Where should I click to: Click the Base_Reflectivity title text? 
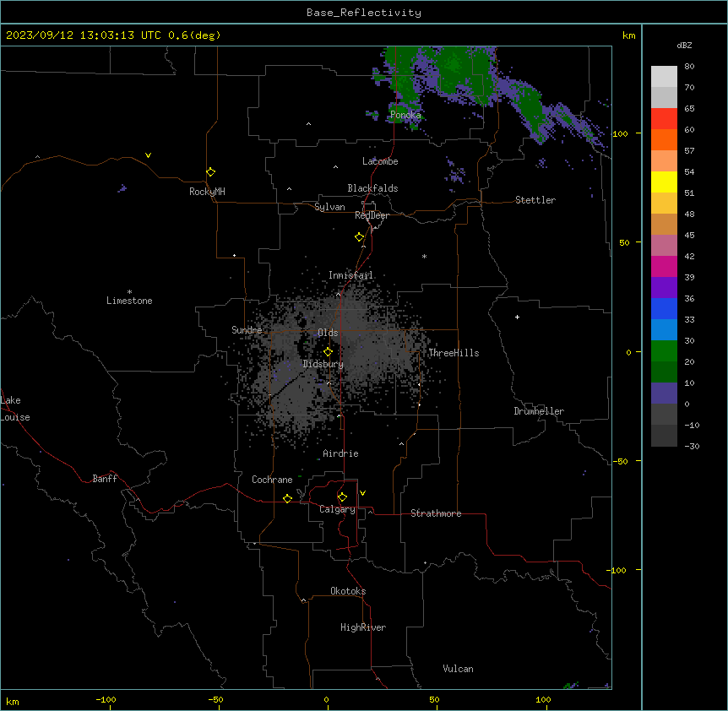(x=364, y=13)
